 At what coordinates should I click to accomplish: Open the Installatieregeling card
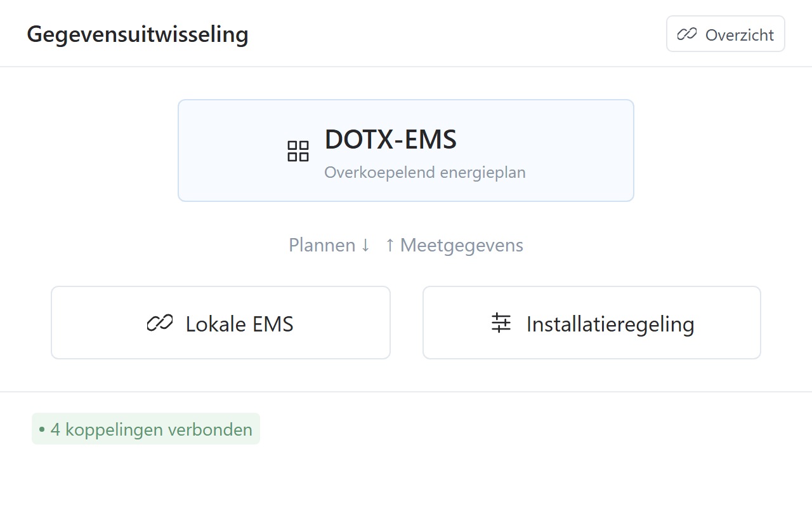point(592,323)
